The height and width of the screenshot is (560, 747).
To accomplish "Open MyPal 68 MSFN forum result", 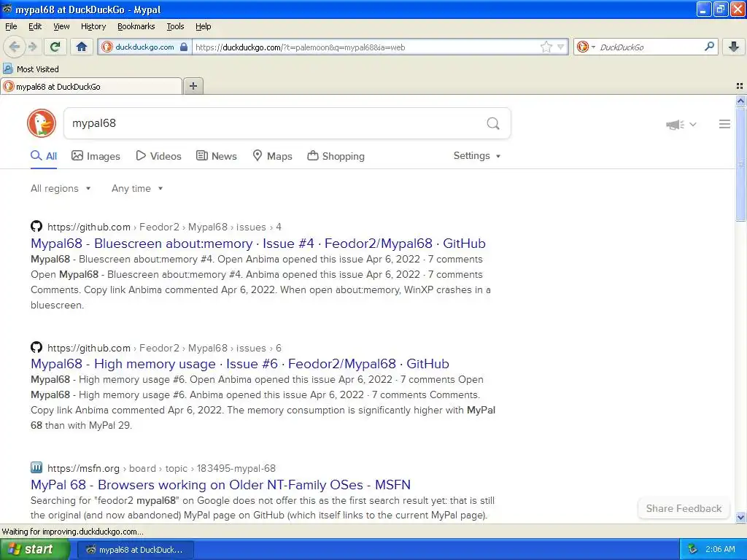I will (x=220, y=485).
